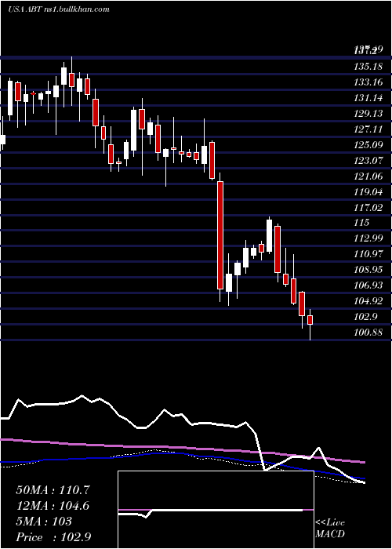
Task: Click the large red crash candlestick
Action: click(x=220, y=235)
